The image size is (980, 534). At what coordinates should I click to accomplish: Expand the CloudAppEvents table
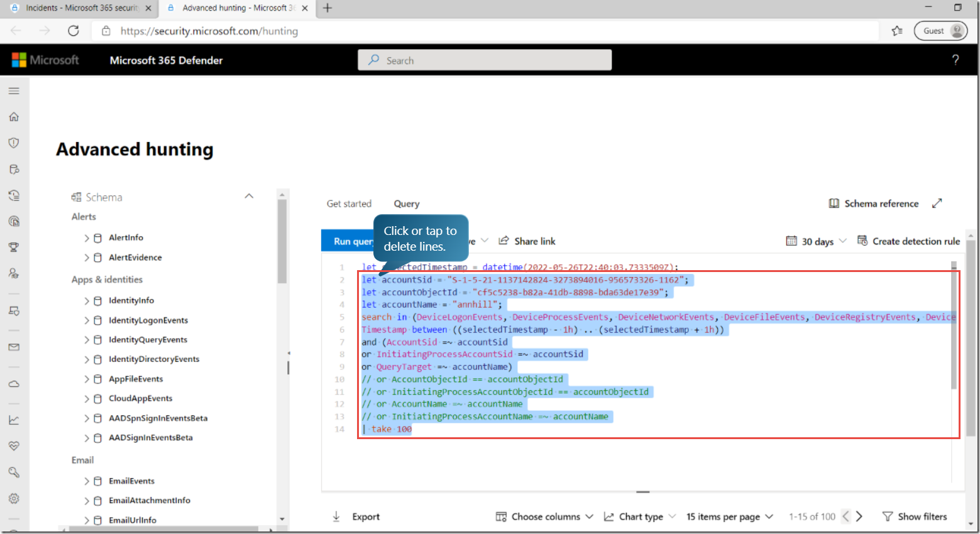(87, 399)
